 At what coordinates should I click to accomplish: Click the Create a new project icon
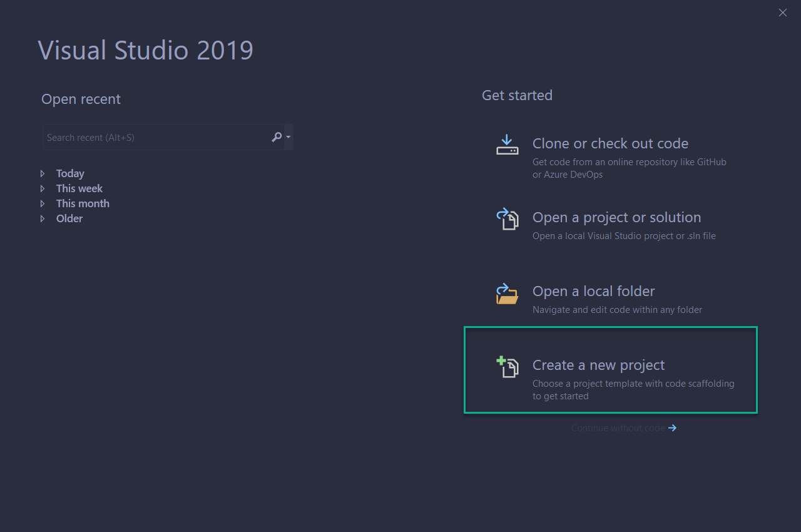(508, 367)
